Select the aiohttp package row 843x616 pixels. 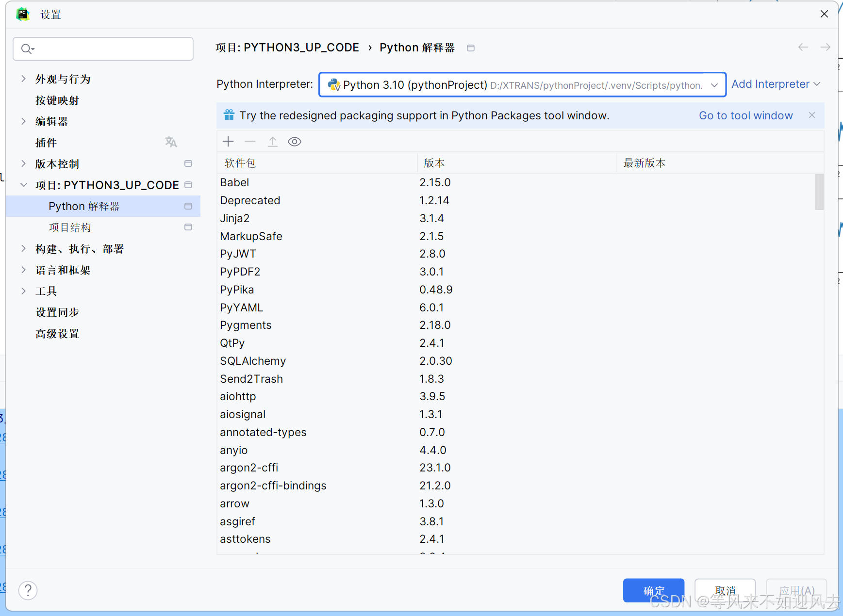516,396
